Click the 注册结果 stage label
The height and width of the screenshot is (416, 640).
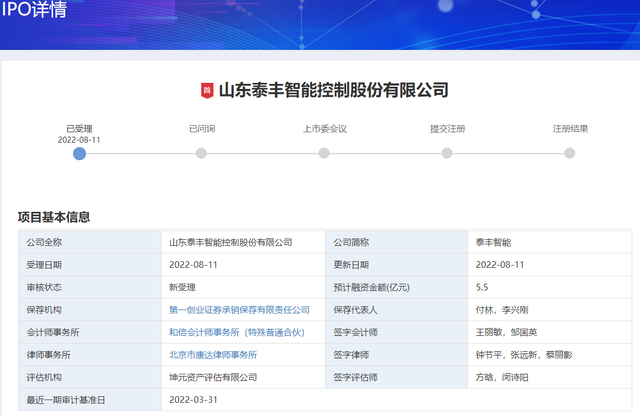[570, 129]
